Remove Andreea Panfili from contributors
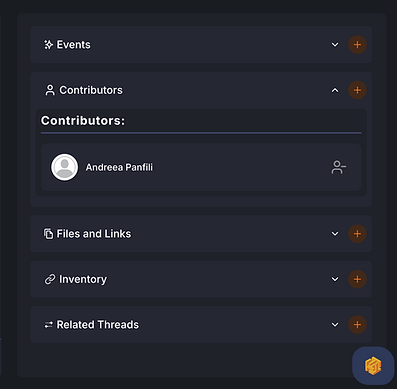 [x=339, y=167]
